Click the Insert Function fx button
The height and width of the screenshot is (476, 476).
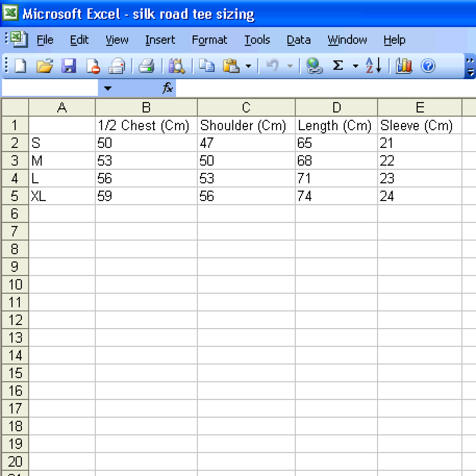[x=167, y=88]
